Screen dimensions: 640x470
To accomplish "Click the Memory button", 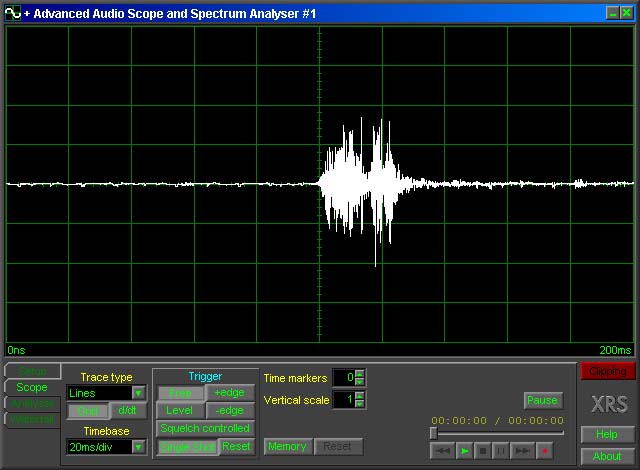I will pyautogui.click(x=288, y=446).
